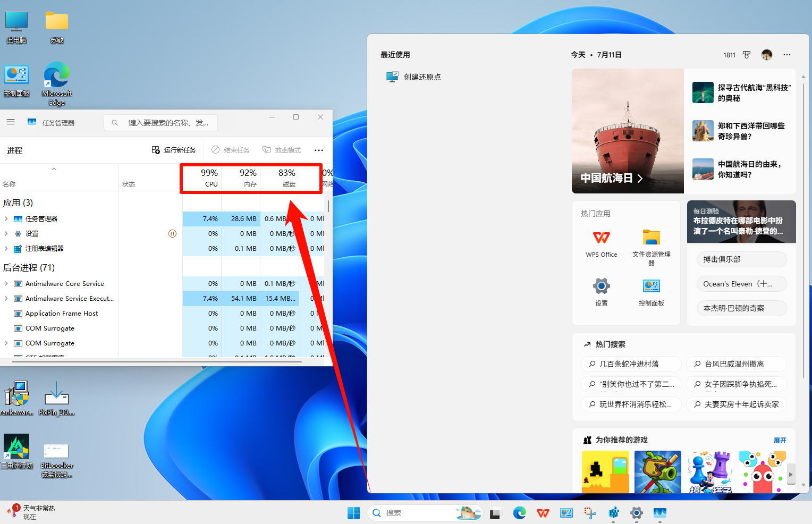This screenshot has height=524, width=812.
Task: Expand the 设置 process row
Action: (x=6, y=234)
